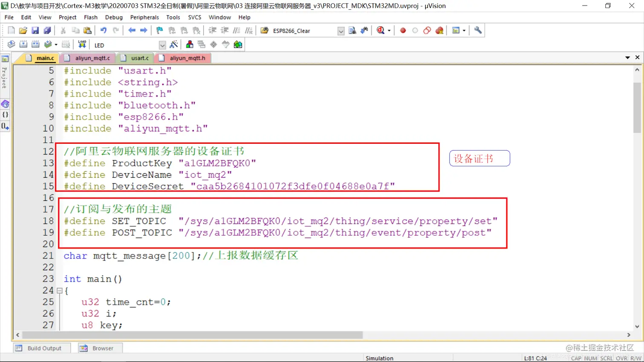Expand the window layout dropdown arrow

pos(464,30)
